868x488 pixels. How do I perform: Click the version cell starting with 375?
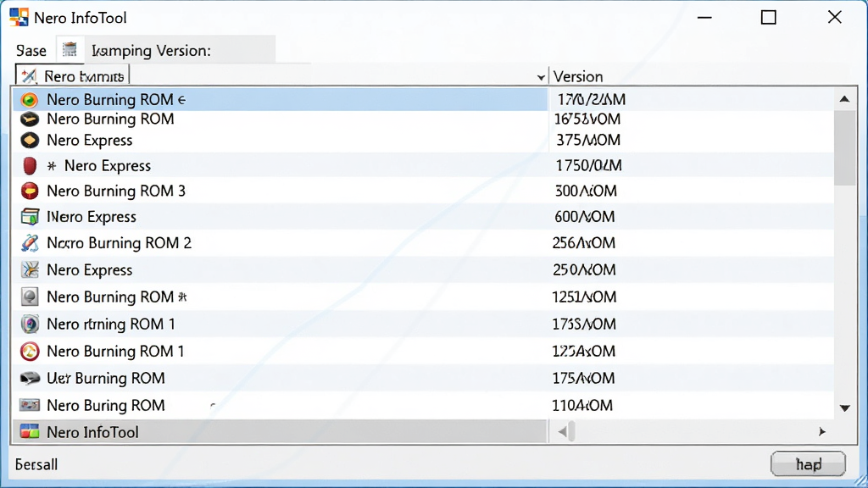click(588, 140)
